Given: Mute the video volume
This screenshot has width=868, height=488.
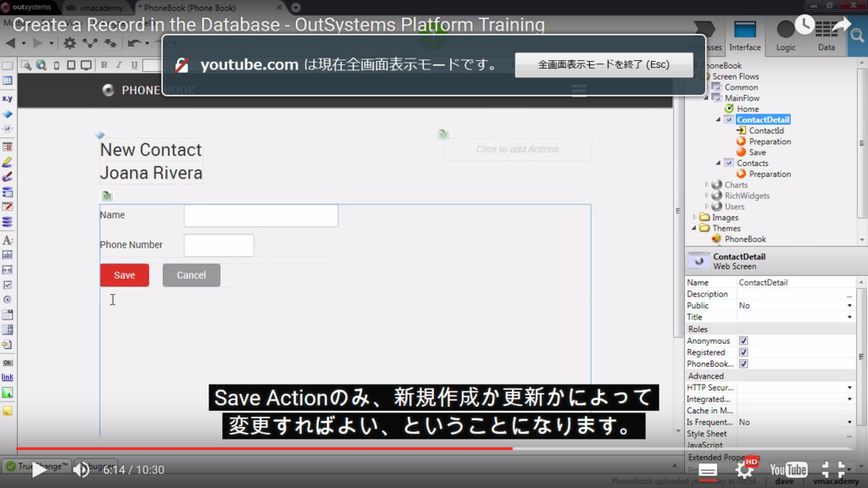Looking at the screenshot, I should [x=81, y=469].
